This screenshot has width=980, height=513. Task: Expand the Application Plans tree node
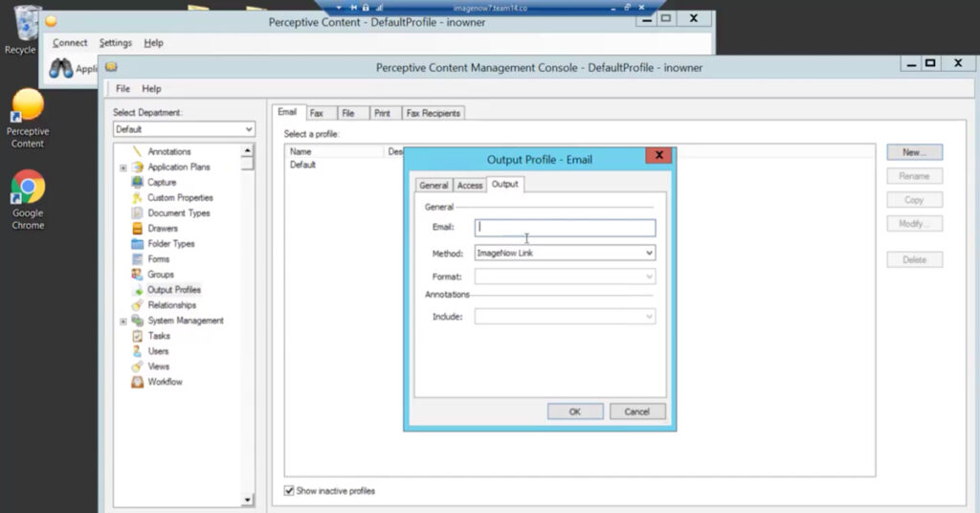tap(122, 167)
